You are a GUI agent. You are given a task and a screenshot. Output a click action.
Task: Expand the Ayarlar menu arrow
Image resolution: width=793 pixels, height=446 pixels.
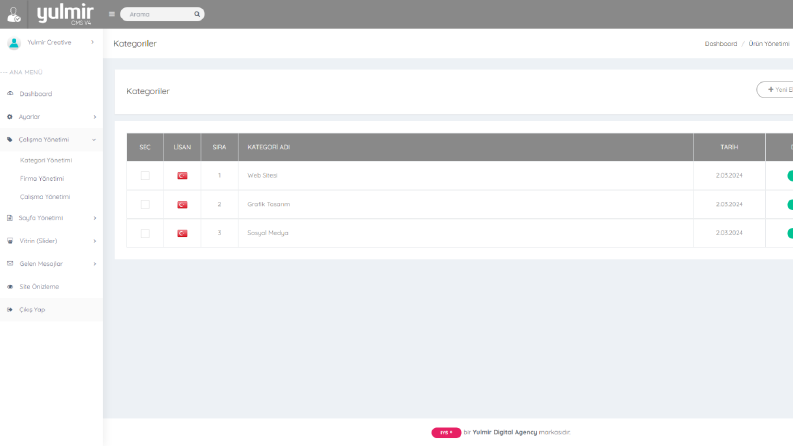point(95,117)
